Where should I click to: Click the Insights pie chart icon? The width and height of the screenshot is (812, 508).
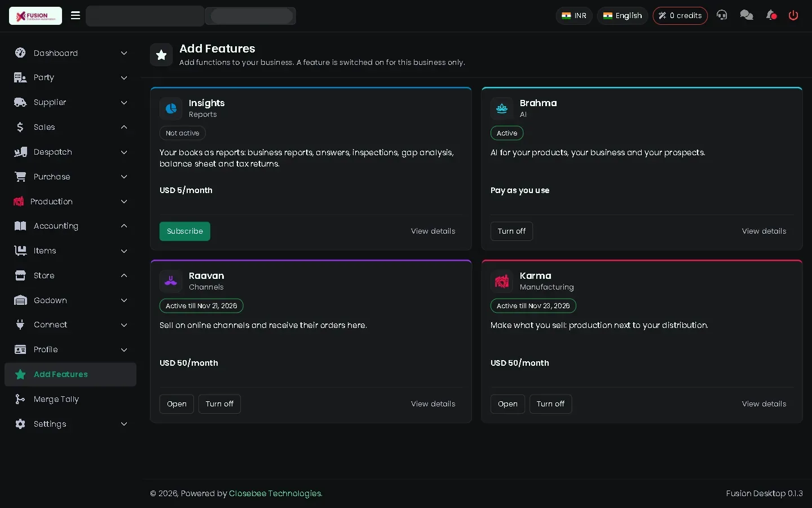(171, 108)
